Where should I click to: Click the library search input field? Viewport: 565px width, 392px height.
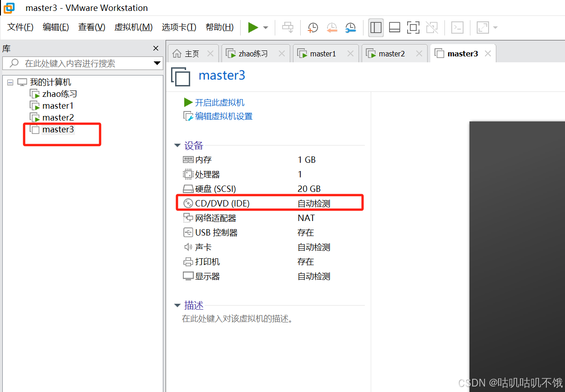pos(82,63)
